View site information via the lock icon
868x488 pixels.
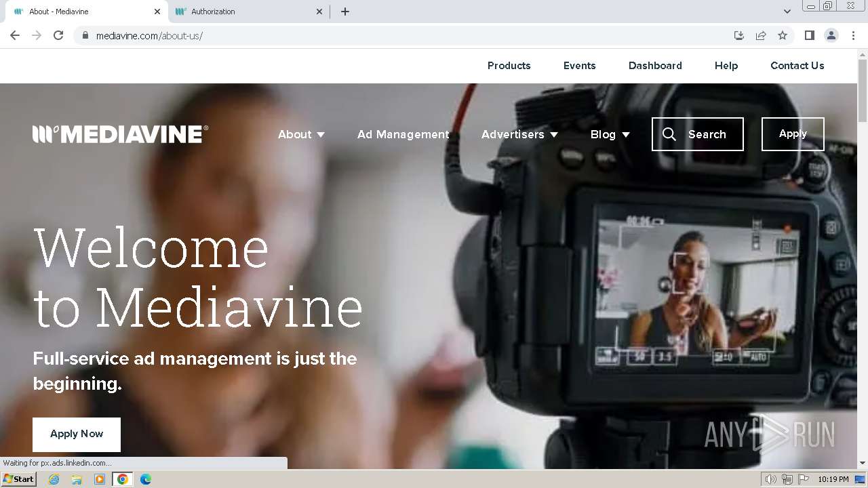[85, 35]
